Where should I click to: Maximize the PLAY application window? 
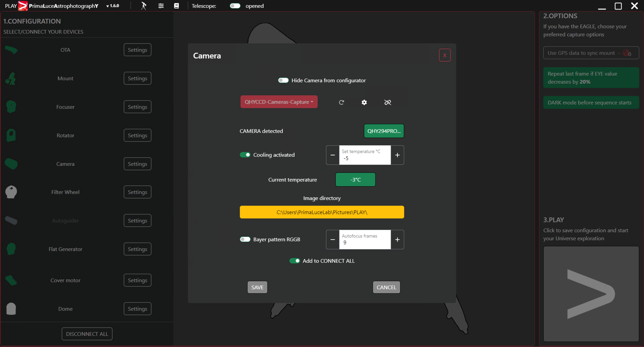pyautogui.click(x=618, y=6)
